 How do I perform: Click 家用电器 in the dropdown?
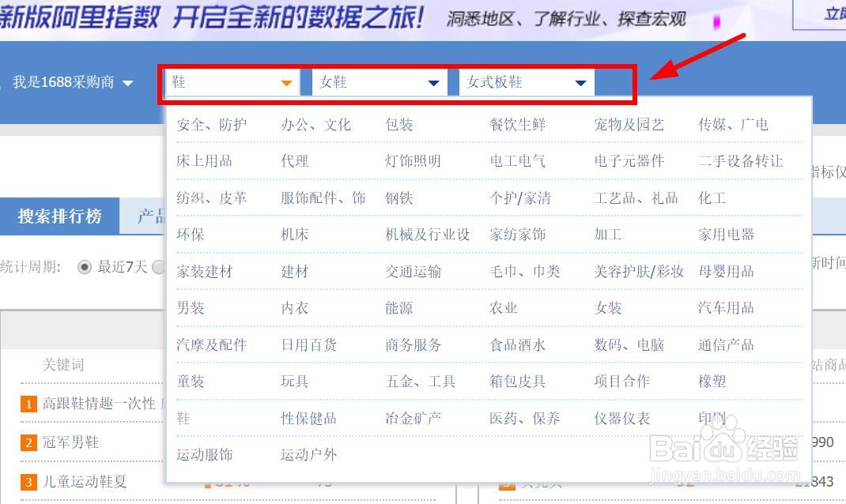726,235
